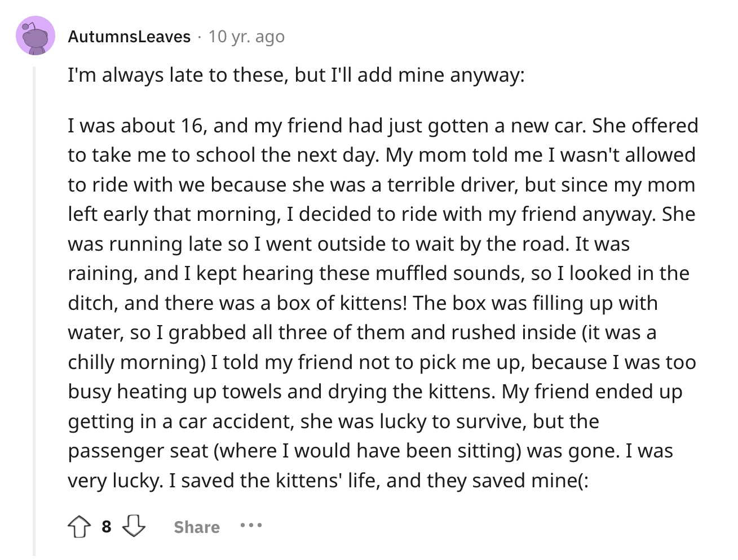Click the Share button
Viewport: 738px width, 560px height.
[x=197, y=527]
